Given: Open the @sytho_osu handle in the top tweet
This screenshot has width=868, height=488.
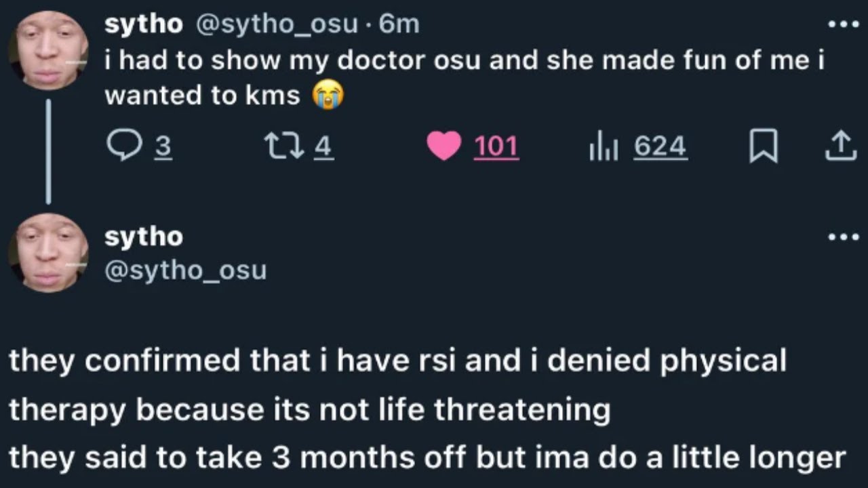Looking at the screenshot, I should (277, 24).
